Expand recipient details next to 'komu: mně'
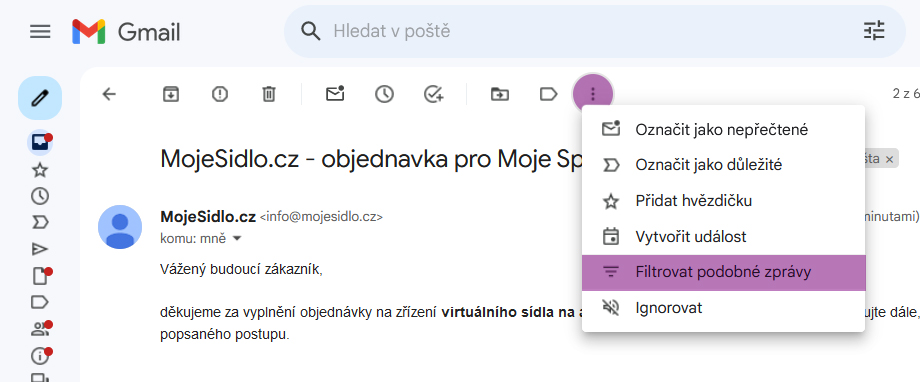The width and height of the screenshot is (920, 382). [237, 239]
